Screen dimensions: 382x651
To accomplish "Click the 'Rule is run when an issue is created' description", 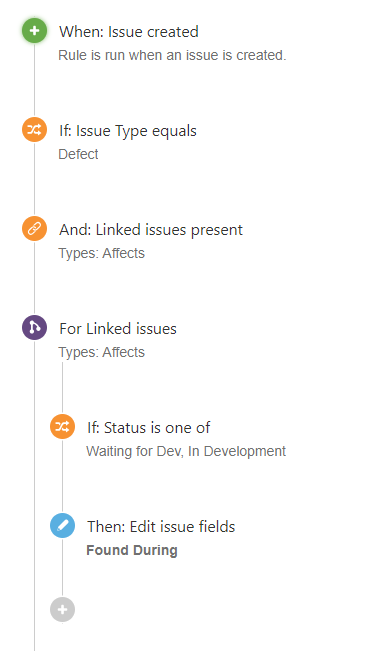I will (172, 55).
